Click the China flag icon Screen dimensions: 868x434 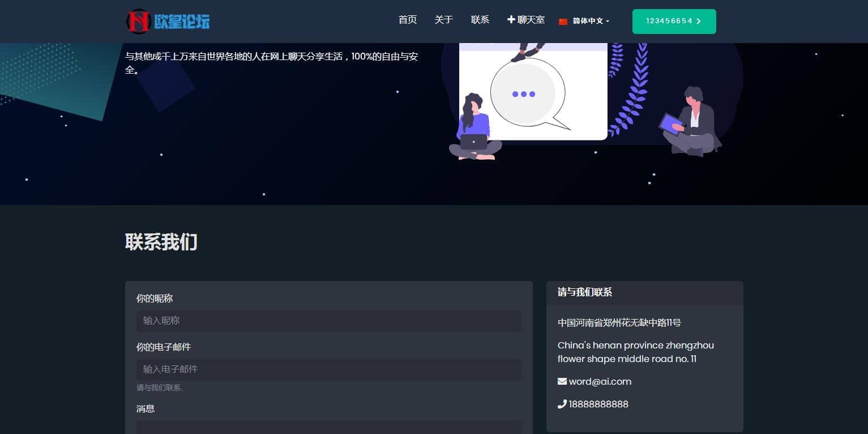coord(563,22)
